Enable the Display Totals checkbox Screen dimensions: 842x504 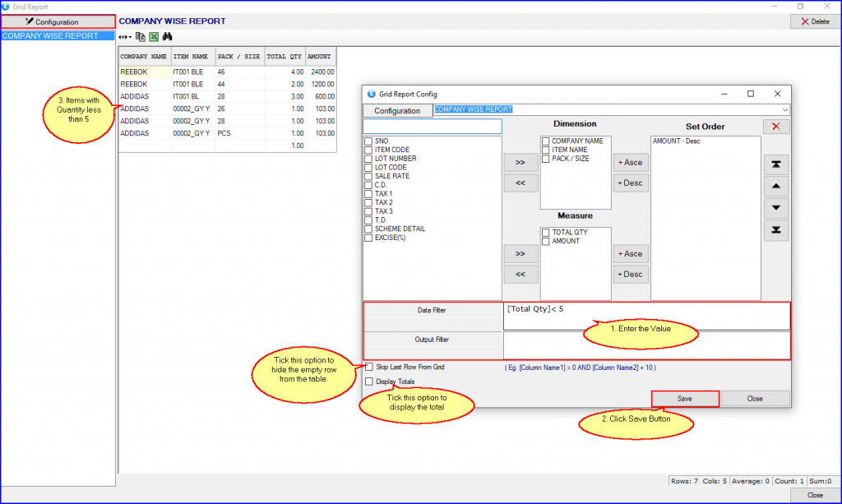coord(369,381)
